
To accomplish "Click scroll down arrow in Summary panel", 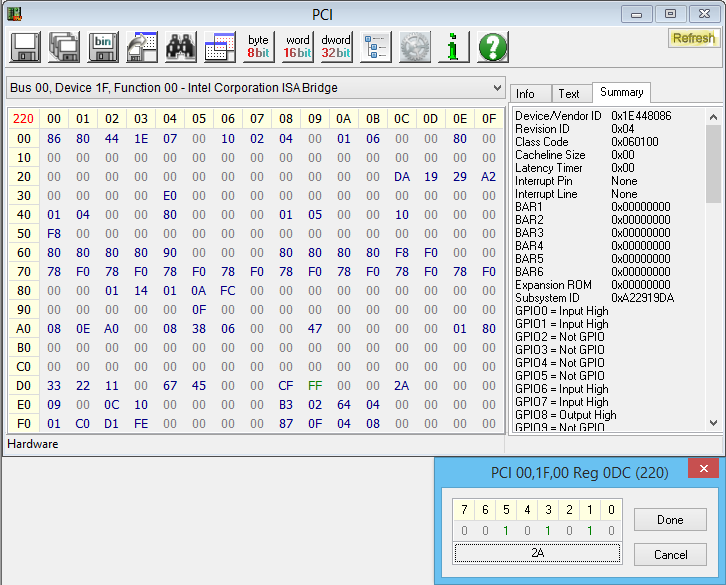I will (713, 423).
